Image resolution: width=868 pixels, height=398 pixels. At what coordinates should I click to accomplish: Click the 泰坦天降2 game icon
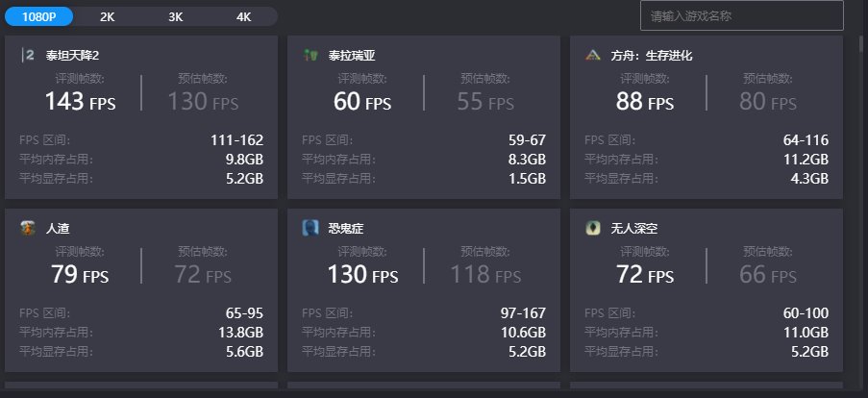[28, 55]
